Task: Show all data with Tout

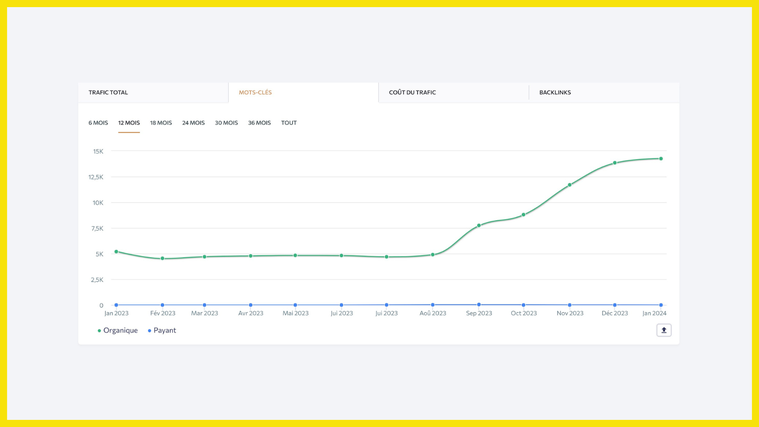Action: tap(289, 123)
